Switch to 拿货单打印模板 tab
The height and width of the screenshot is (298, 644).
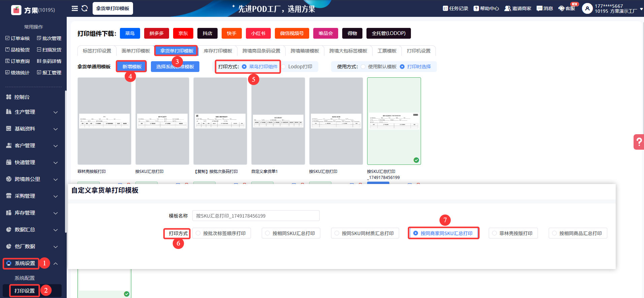click(176, 51)
